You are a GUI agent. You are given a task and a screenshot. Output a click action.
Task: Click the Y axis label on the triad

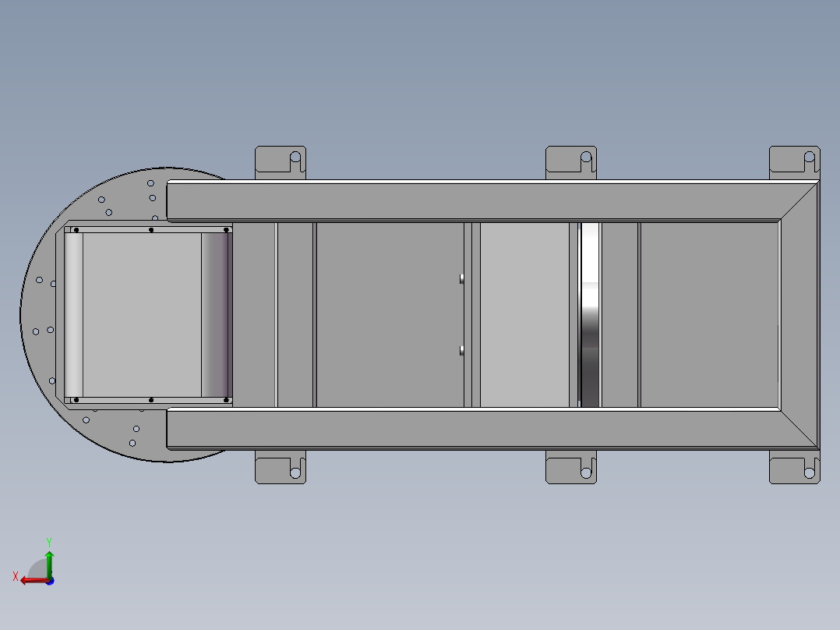point(49,542)
